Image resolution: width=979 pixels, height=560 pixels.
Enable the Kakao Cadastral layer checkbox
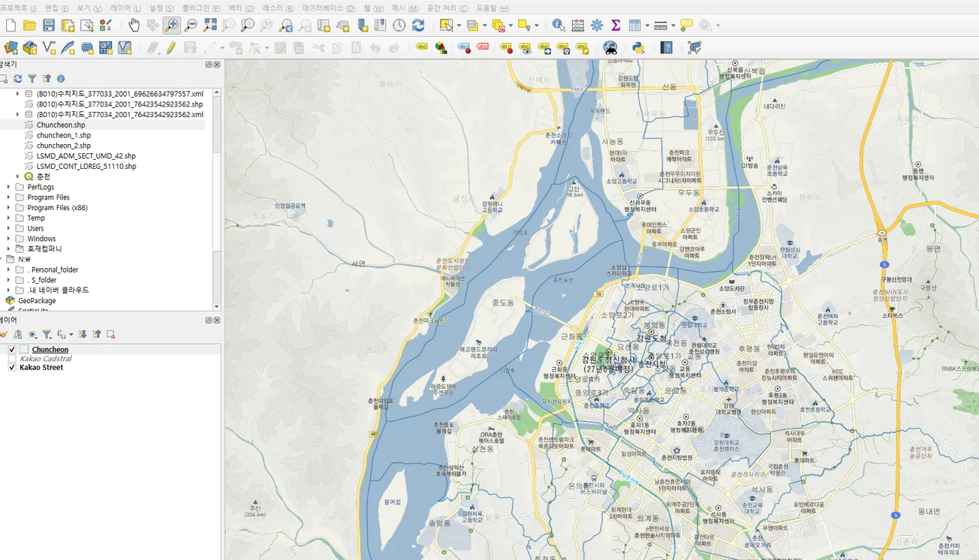click(x=12, y=359)
